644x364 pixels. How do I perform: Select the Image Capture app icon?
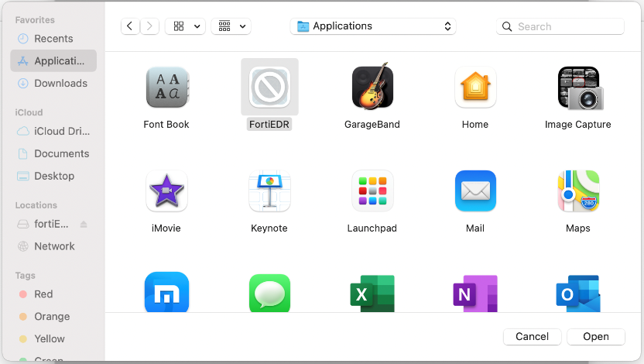point(580,88)
